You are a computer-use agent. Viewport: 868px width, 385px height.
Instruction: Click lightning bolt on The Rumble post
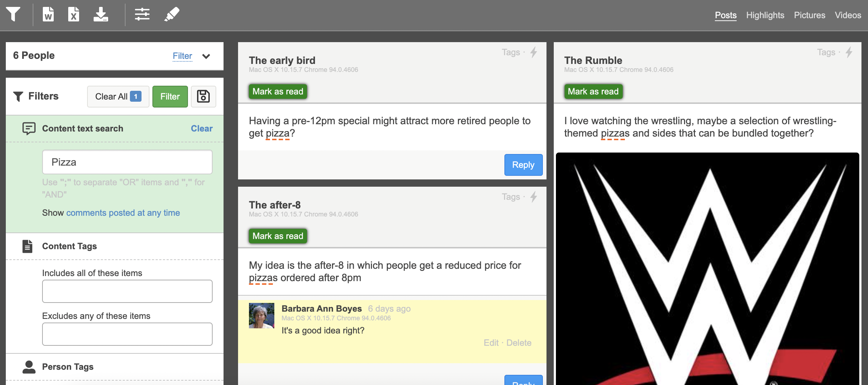[849, 52]
